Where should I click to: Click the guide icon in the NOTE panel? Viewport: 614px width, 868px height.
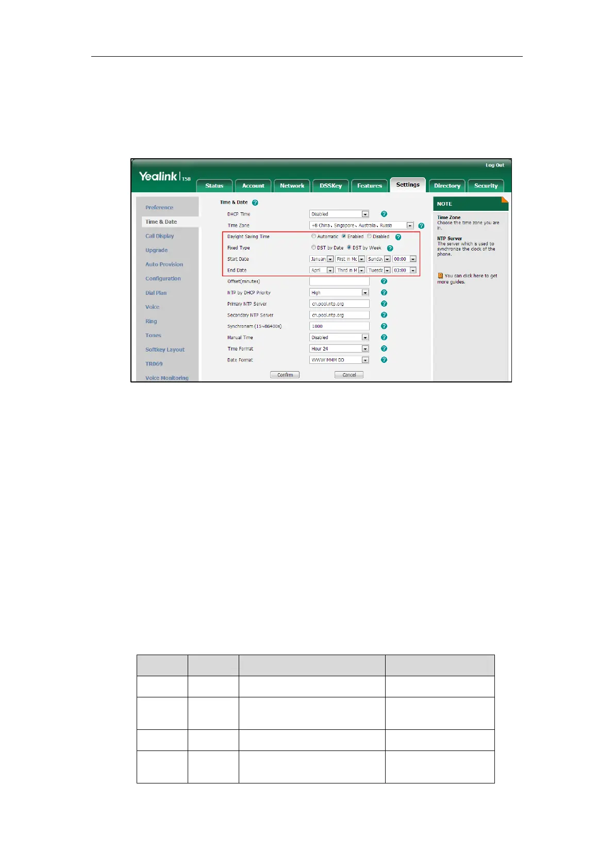coord(440,276)
